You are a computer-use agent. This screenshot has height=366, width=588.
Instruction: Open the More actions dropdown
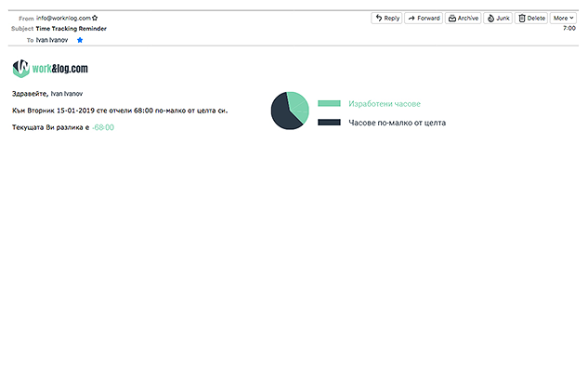(x=563, y=18)
